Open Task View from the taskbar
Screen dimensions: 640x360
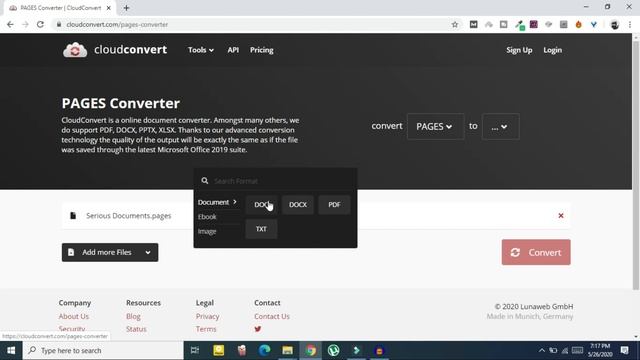[195, 351]
